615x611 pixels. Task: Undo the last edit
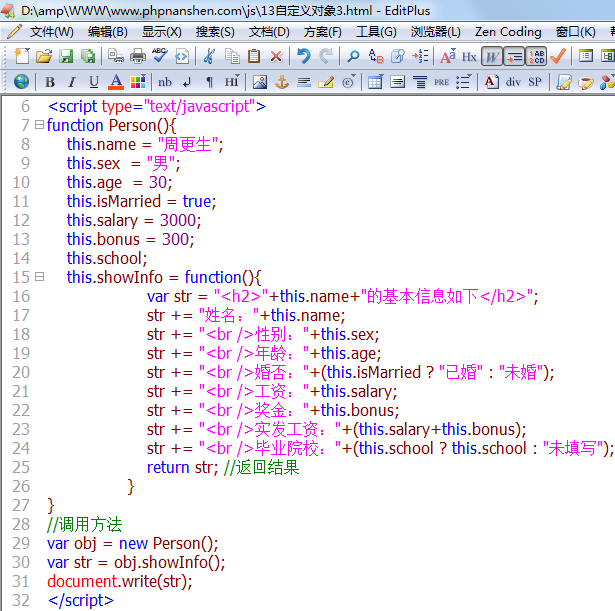pyautogui.click(x=304, y=56)
